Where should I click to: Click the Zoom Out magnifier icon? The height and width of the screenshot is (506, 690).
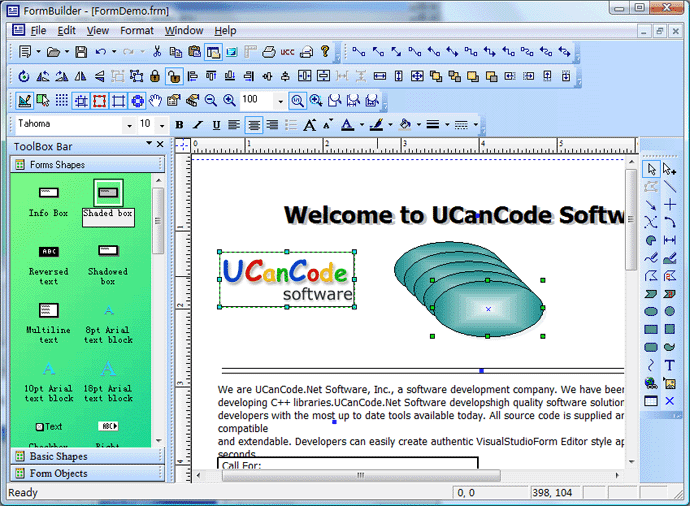pos(211,101)
